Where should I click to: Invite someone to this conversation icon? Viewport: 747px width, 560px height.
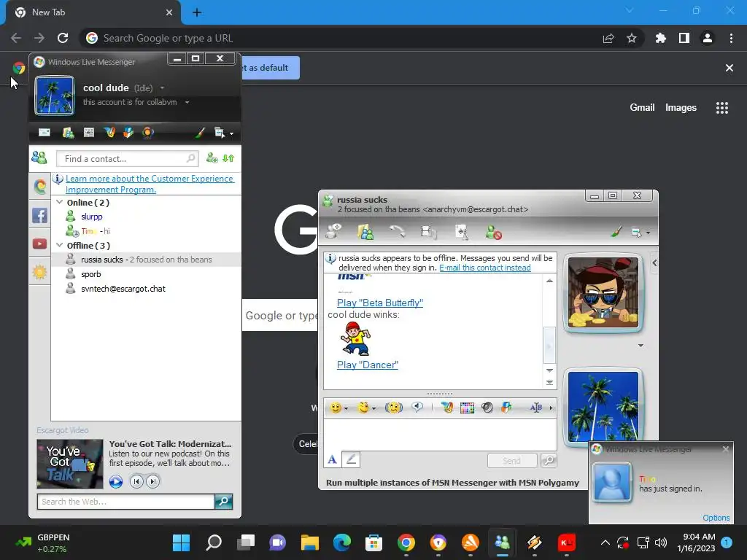click(x=333, y=232)
